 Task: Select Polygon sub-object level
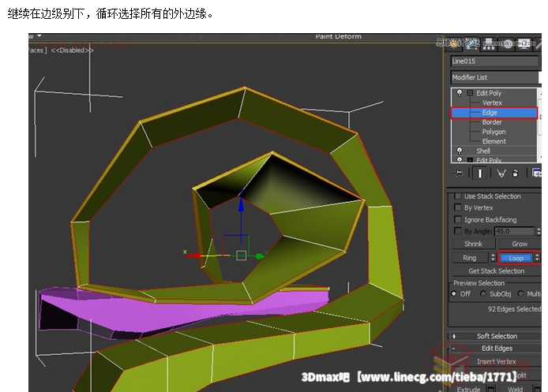(x=494, y=132)
